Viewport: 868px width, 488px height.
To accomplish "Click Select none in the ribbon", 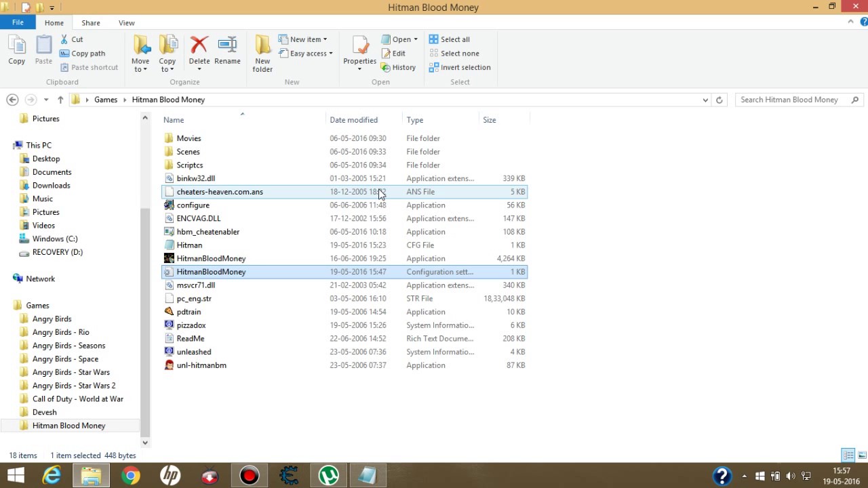I will click(454, 54).
